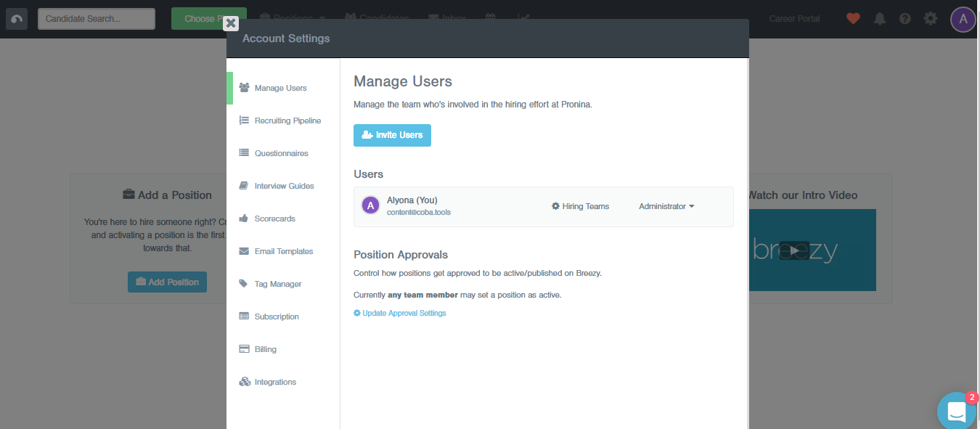Open Email Templates section
This screenshot has height=429, width=980.
tap(283, 251)
